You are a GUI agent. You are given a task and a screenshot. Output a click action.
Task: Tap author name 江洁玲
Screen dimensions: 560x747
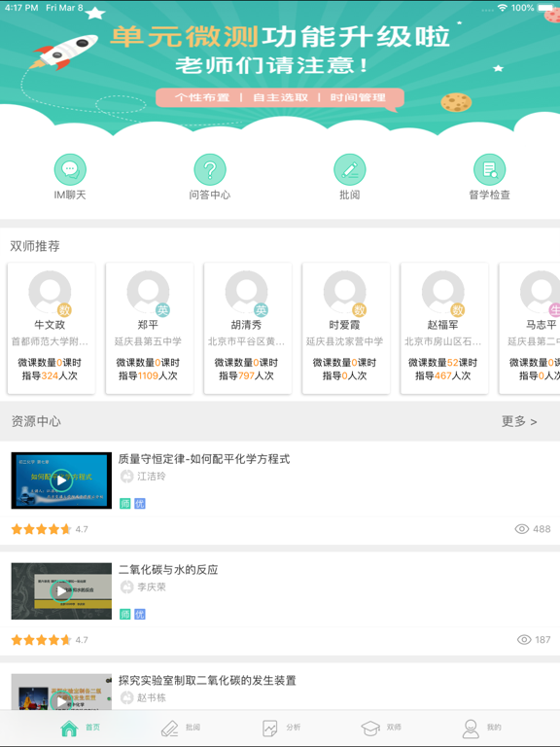[152, 476]
